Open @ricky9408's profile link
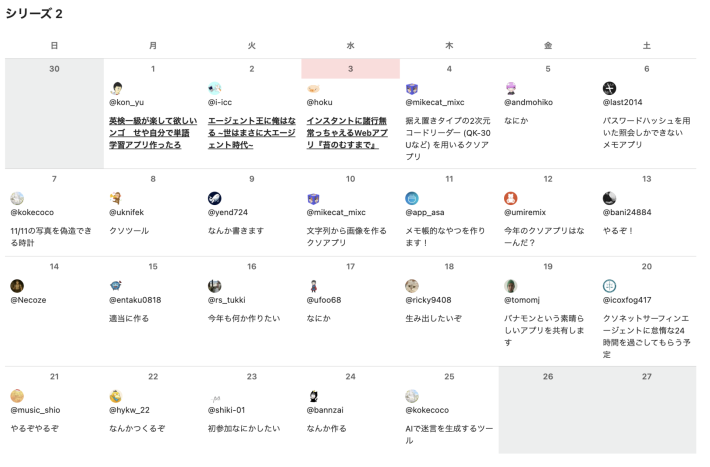The height and width of the screenshot is (467, 710). [428, 300]
